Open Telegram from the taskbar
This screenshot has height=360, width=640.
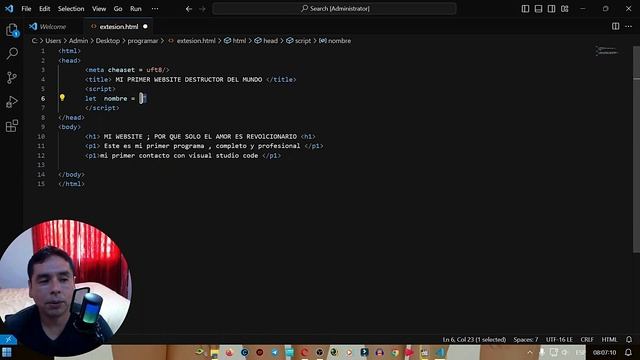click(275, 352)
